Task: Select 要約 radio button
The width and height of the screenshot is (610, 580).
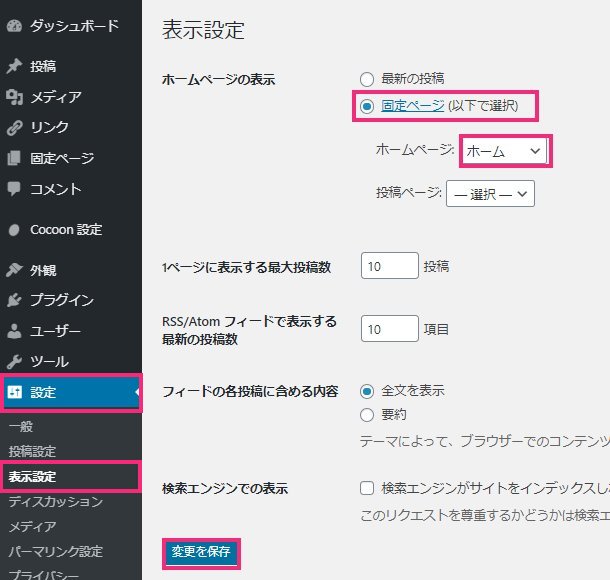Action: coord(366,415)
